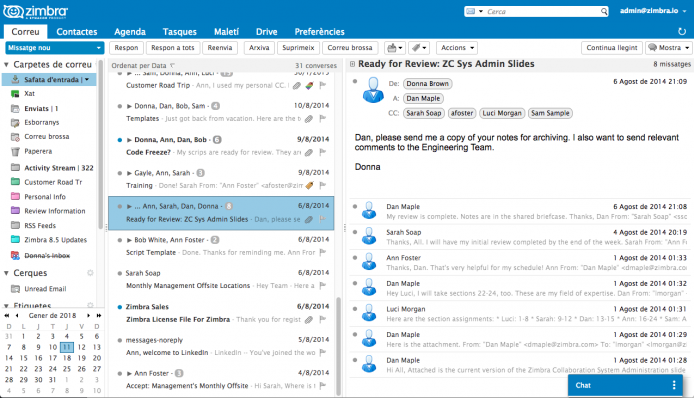Click the Mostra view speech-bubble icon
Image resolution: width=694 pixels, height=398 pixels.
[x=652, y=48]
